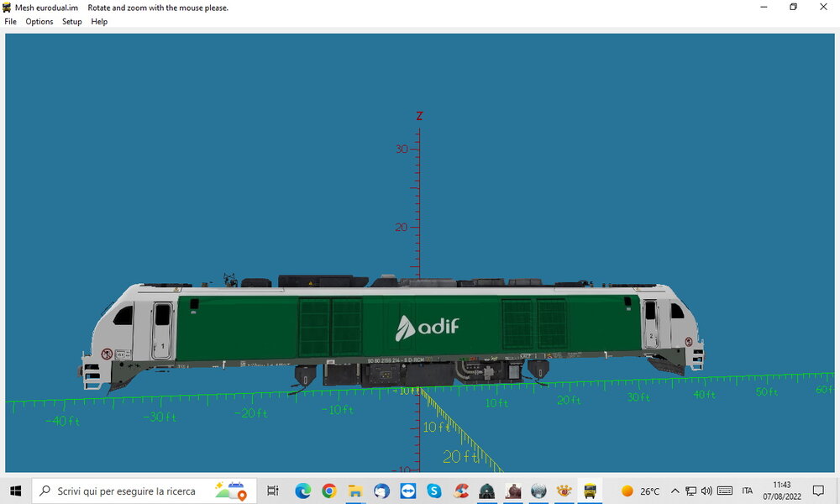Launch Microsoft Edge from taskbar
The image size is (840, 504).
(302, 491)
